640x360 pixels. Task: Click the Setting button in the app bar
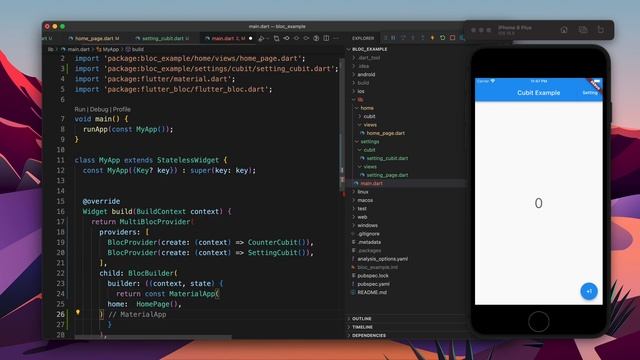click(590, 93)
